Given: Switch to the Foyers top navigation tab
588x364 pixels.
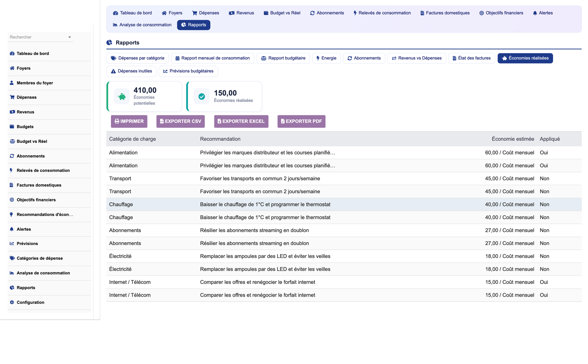Looking at the screenshot, I should coord(172,13).
